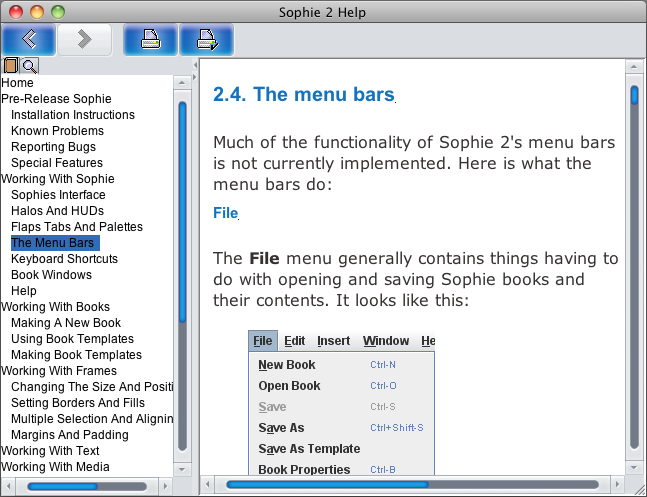Click the Page Setup printer icon
647x497 pixels.
(x=207, y=40)
